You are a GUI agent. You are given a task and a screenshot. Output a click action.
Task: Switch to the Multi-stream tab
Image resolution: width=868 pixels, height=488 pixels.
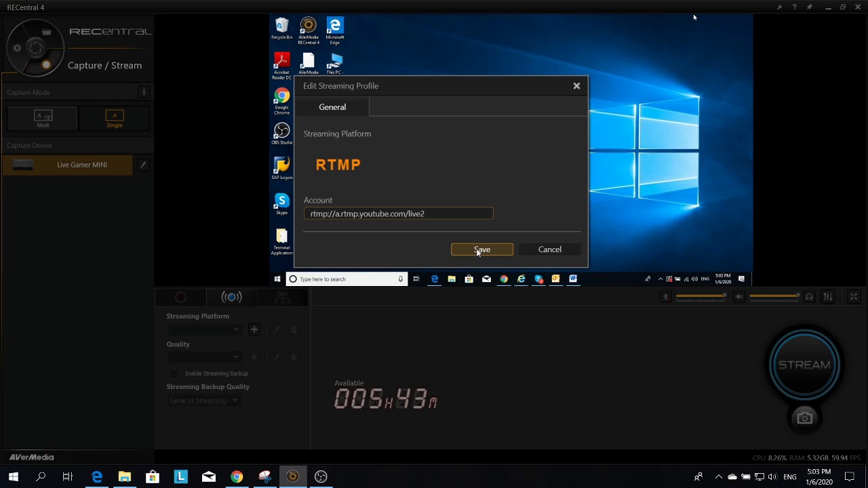[x=283, y=297]
